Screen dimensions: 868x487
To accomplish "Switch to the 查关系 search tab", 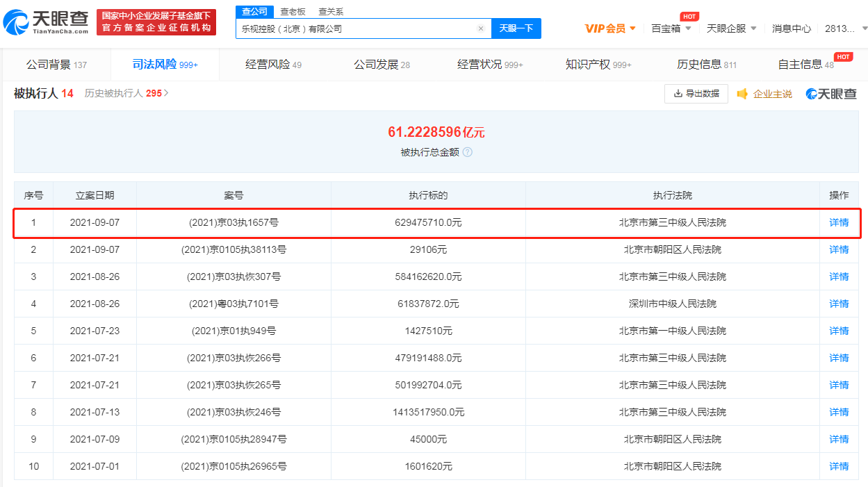I will coord(331,12).
